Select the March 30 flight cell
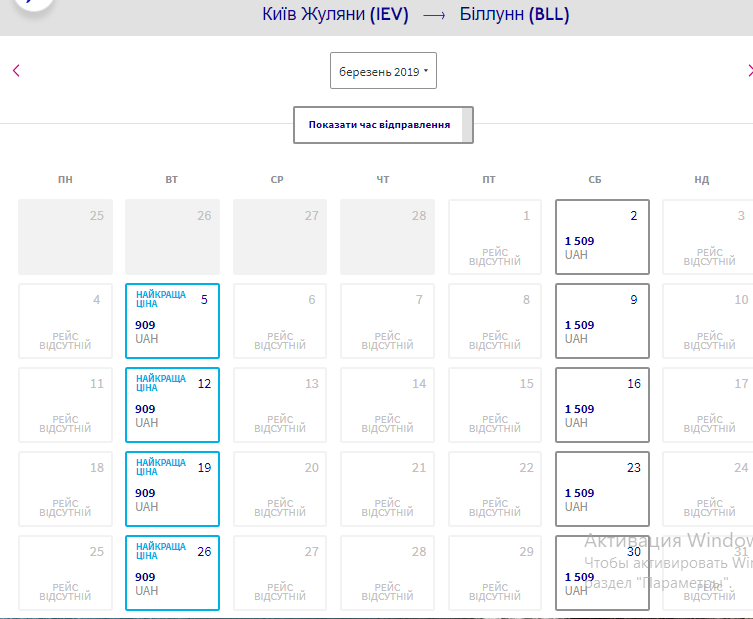The width and height of the screenshot is (753, 619). coord(602,573)
